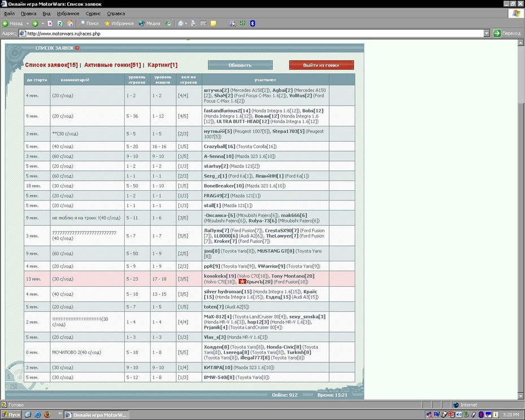Switch to Картинг[1] tab
The image size is (525, 420).
coord(163,65)
